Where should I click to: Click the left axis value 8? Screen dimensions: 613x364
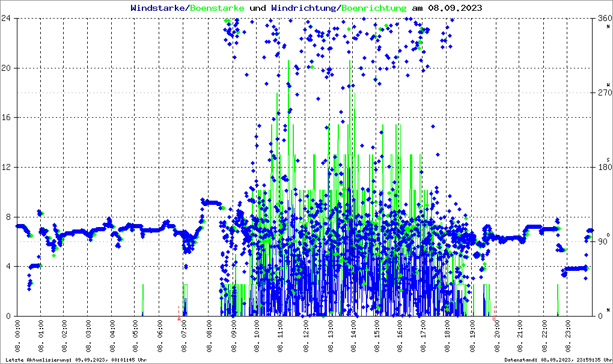[8, 217]
